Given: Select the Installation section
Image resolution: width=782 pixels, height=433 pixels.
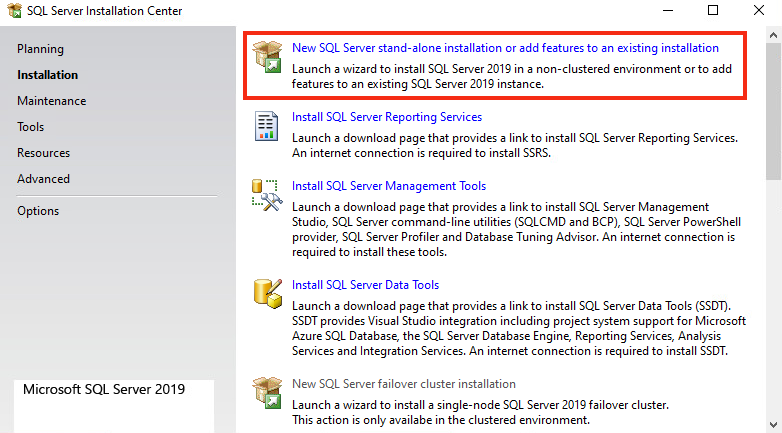Looking at the screenshot, I should (x=47, y=75).
